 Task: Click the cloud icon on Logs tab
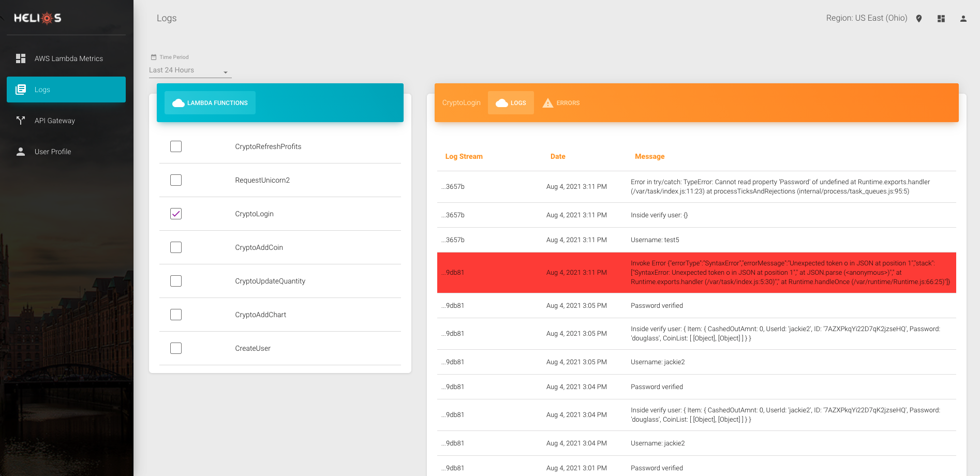(502, 103)
